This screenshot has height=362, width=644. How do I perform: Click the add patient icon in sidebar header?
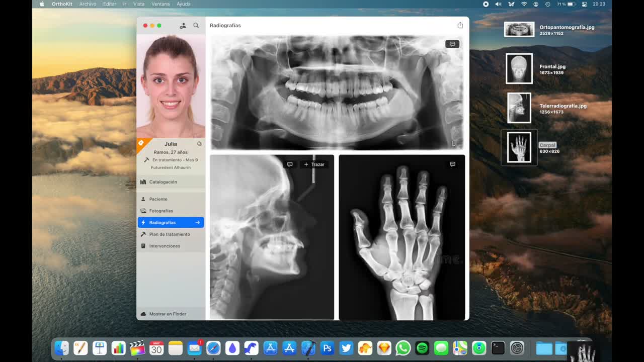coord(183,26)
